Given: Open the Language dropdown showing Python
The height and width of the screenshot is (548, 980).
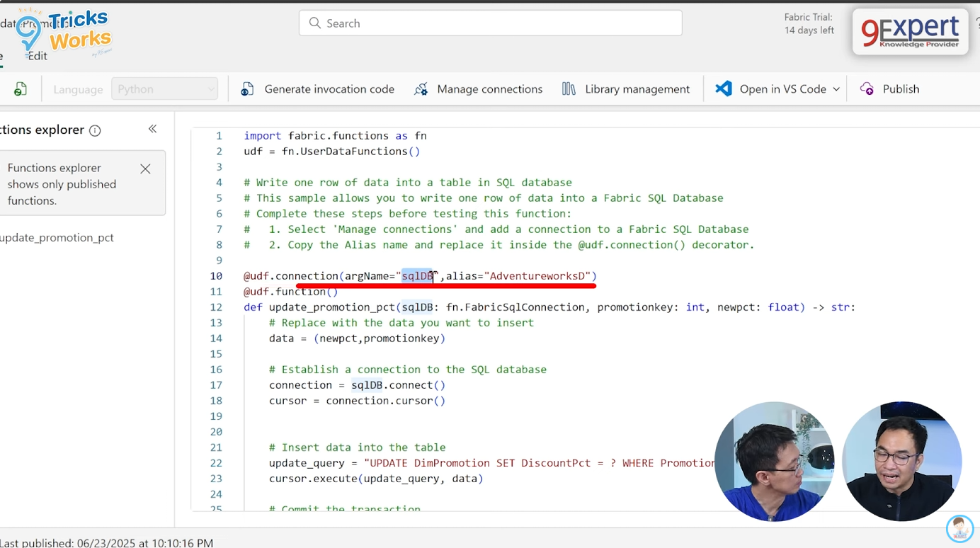Looking at the screenshot, I should 164,89.
